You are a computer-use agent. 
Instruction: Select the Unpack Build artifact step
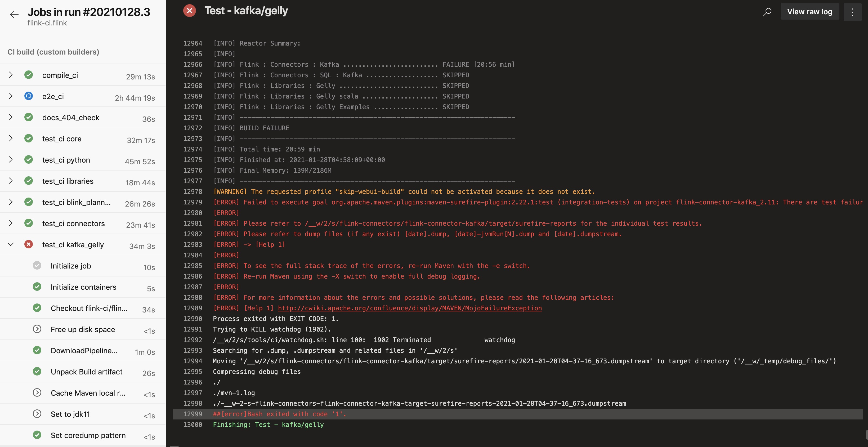tap(87, 372)
